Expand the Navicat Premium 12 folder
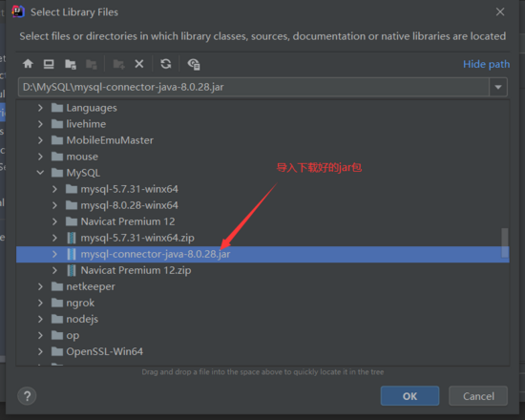The width and height of the screenshot is (525, 420). click(x=54, y=221)
